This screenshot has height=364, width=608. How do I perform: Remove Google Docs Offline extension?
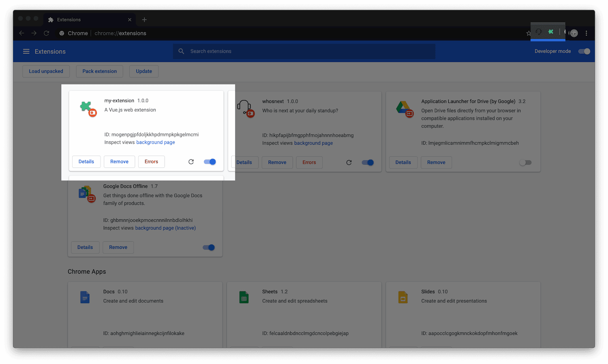(x=118, y=247)
